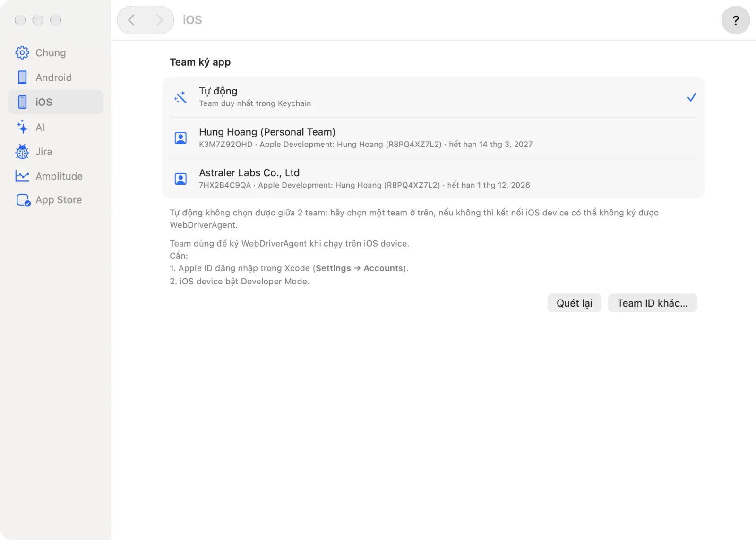Screen dimensions: 756x540
Task: Click the Amplitude chart icon
Action: [22, 176]
